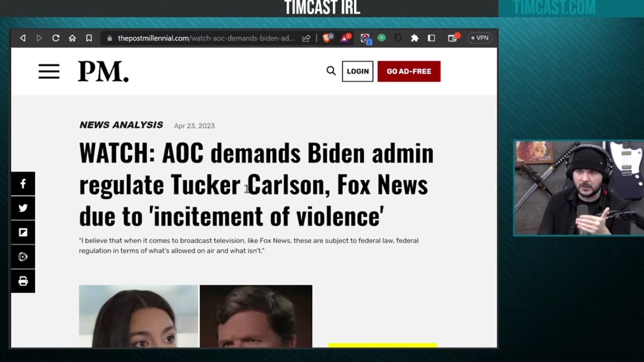The width and height of the screenshot is (644, 362).
Task: Click the blocker extension icon with badge
Action: [x=365, y=38]
